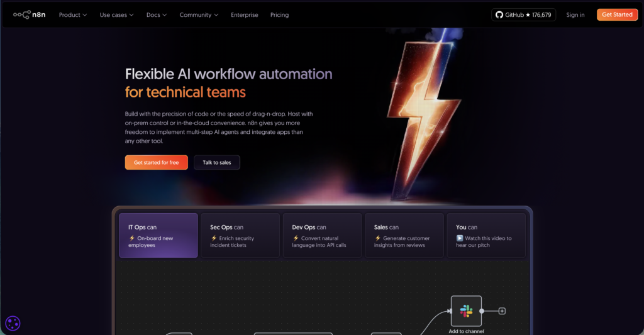Click Get started for free
Image resolution: width=644 pixels, height=335 pixels.
(156, 163)
